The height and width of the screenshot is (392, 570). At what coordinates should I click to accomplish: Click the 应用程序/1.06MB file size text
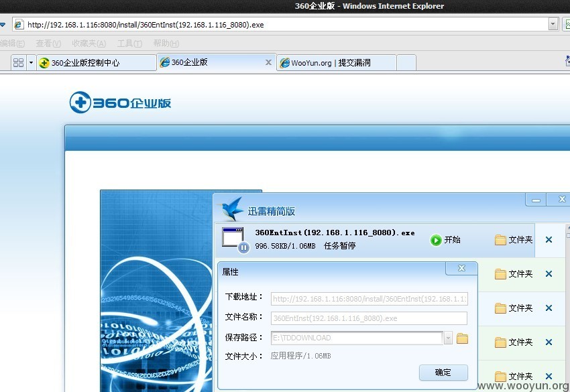[300, 356]
